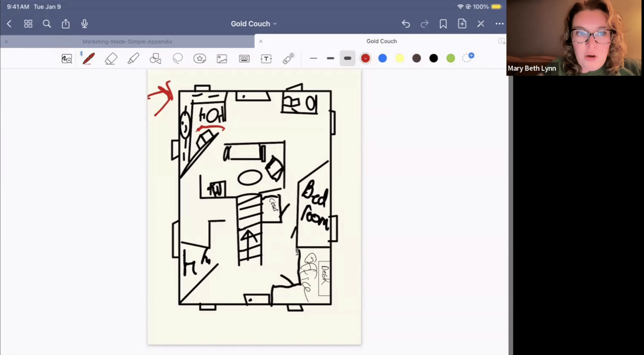The width and height of the screenshot is (644, 355).
Task: Select the Gold Couch tab
Action: point(381,41)
